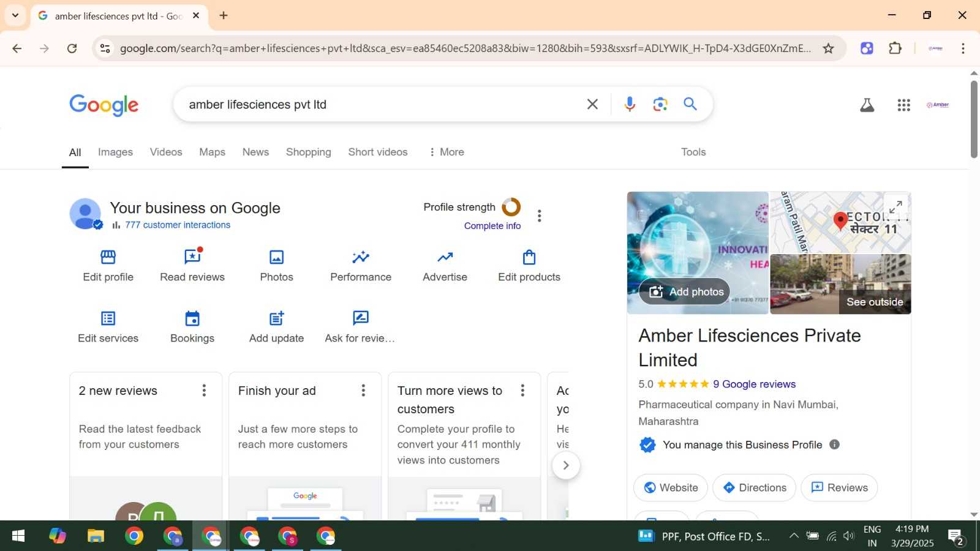980x551 pixels.
Task: Open 777 customer interactions link
Action: pyautogui.click(x=178, y=225)
